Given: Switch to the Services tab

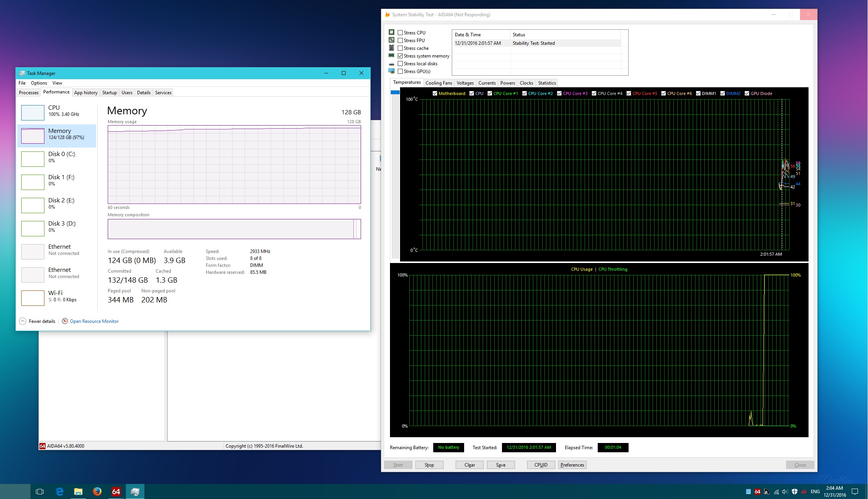Looking at the screenshot, I should 163,93.
